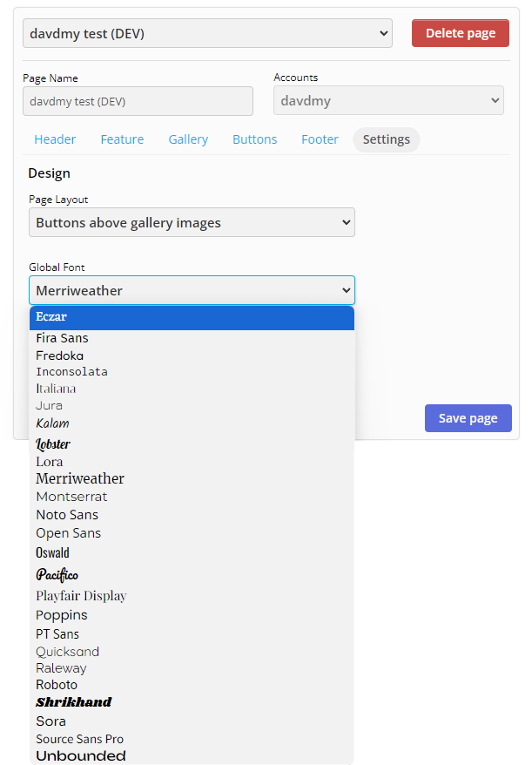The image size is (532, 765).
Task: Choose Eczar from the font list
Action: (192, 318)
